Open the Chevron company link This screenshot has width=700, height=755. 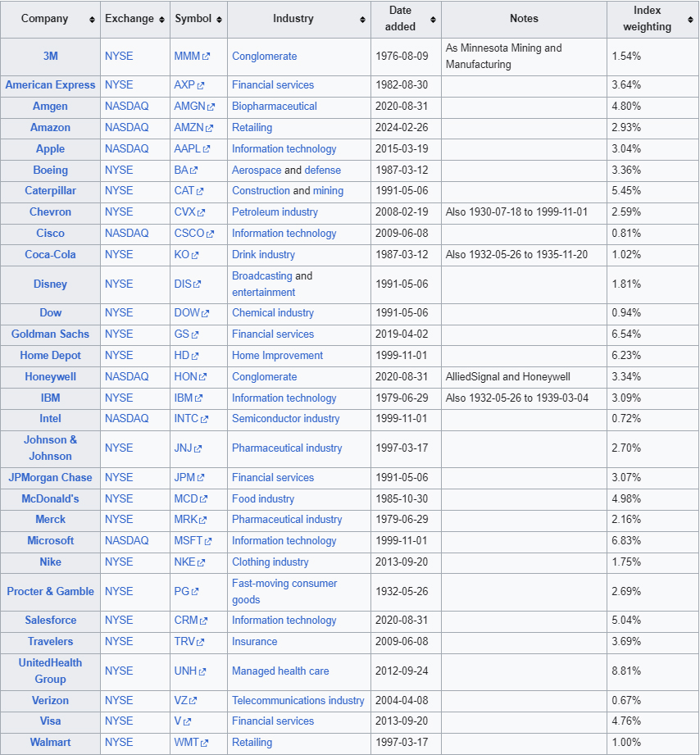(x=51, y=211)
